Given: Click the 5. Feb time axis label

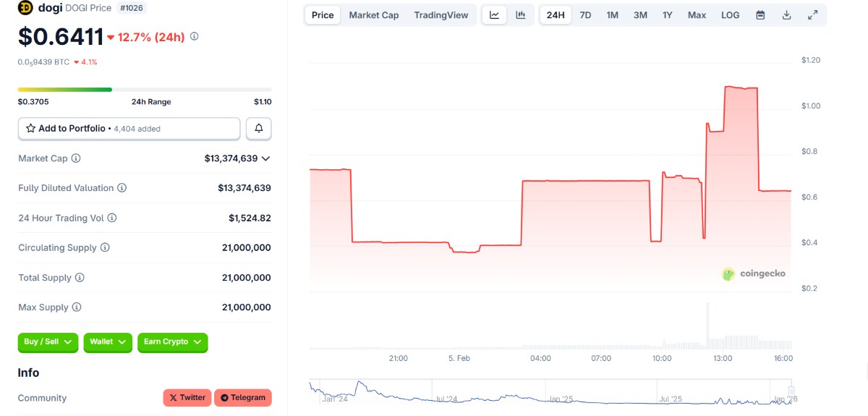Looking at the screenshot, I should tap(459, 358).
